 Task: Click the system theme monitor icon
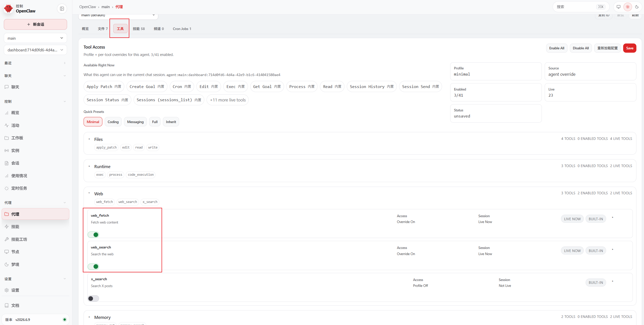619,7
